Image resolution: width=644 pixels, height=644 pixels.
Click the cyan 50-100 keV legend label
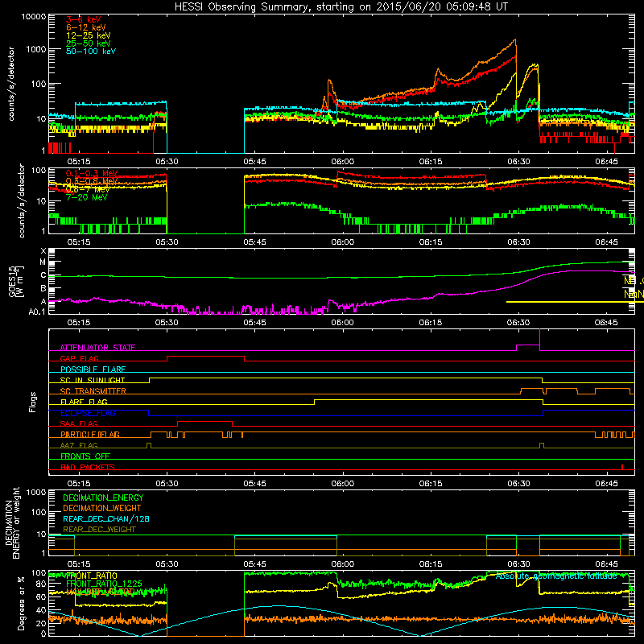pyautogui.click(x=90, y=52)
